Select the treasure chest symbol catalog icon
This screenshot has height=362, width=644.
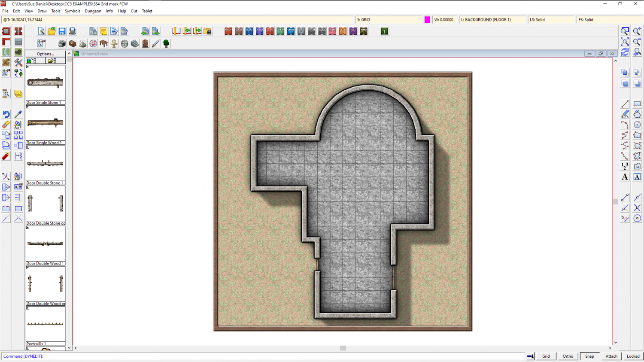[x=73, y=43]
